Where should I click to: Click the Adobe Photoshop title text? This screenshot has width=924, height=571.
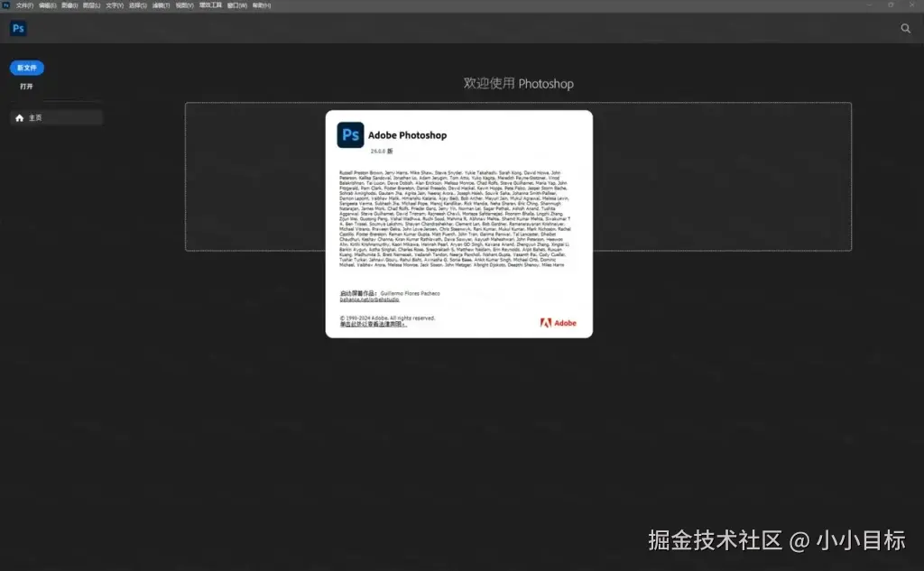coord(407,135)
